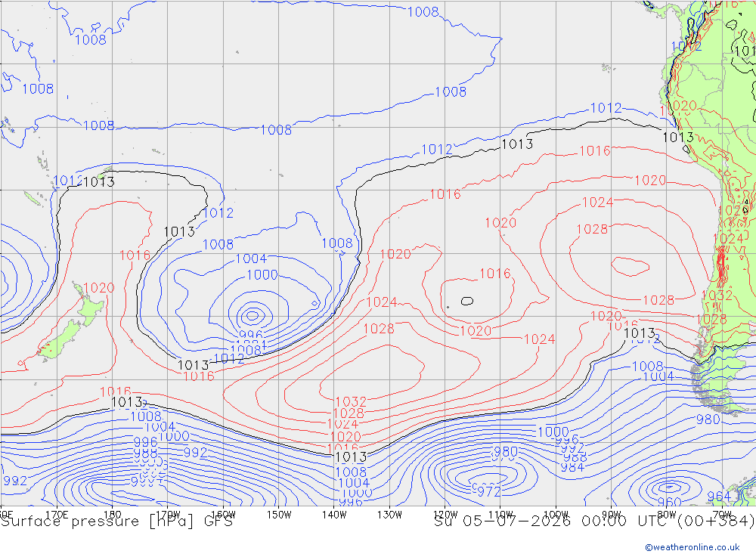Select the 110W longitude label
Image resolution: width=756 pixels, height=554 pixels.
(500, 515)
